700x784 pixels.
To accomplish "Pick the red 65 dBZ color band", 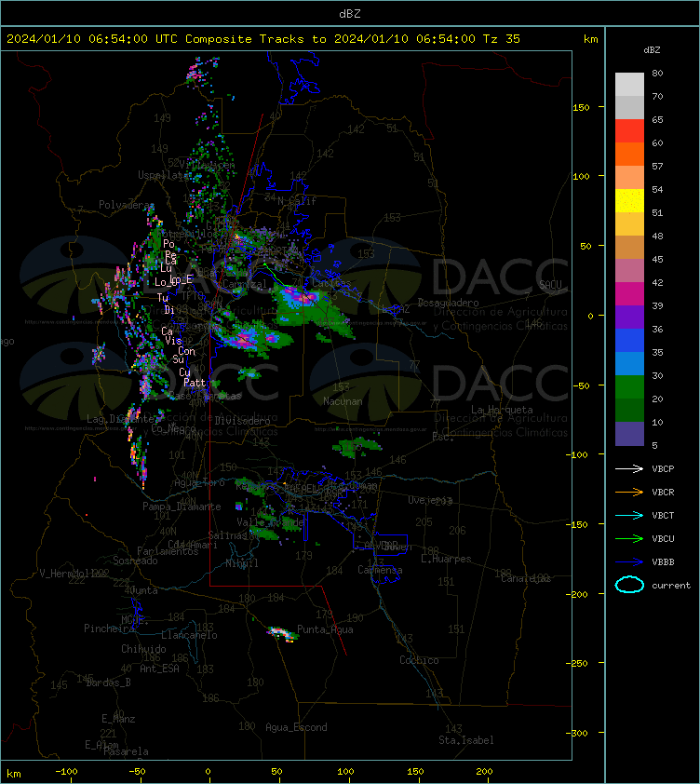I will tap(629, 130).
